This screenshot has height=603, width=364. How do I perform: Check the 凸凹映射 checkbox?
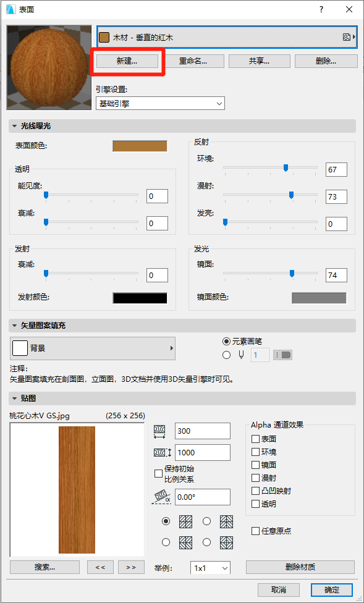(x=255, y=491)
